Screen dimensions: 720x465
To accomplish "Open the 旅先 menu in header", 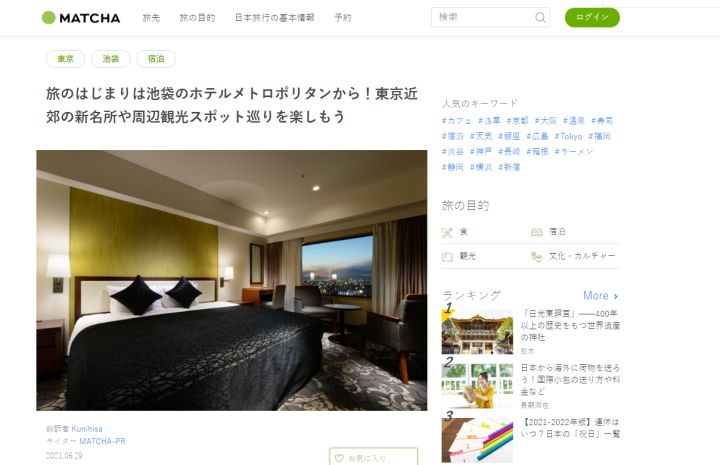I will pos(151,18).
